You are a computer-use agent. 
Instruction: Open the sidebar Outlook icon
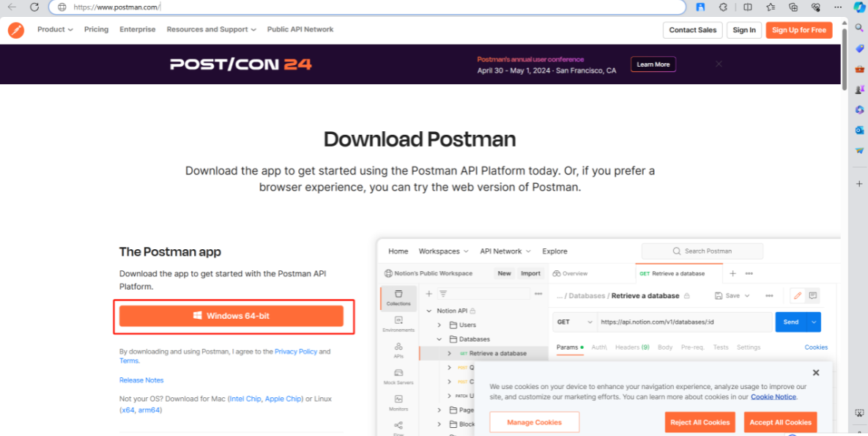[x=859, y=130]
